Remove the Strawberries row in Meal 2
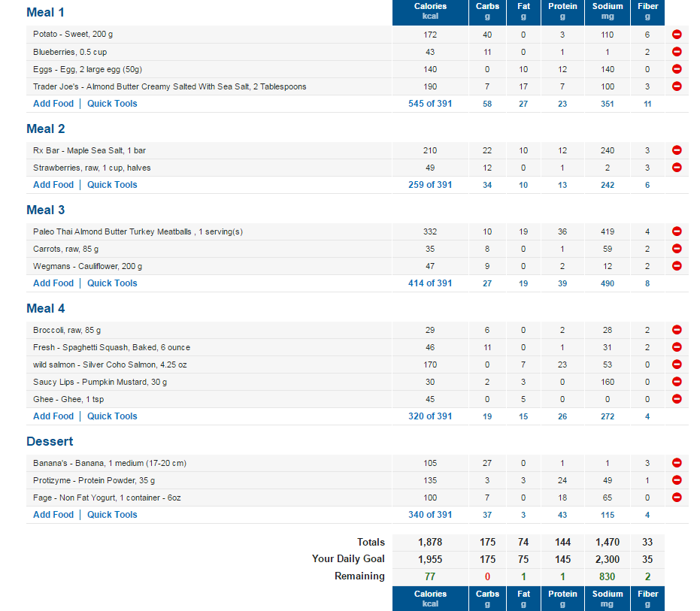 tap(677, 168)
